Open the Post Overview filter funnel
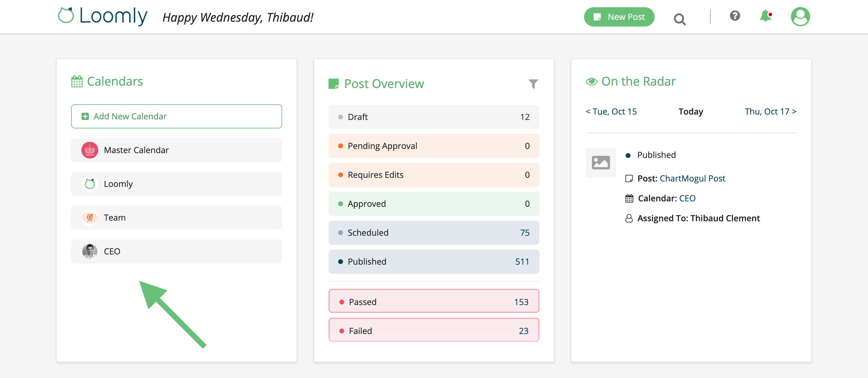This screenshot has height=378, width=868. (x=533, y=84)
